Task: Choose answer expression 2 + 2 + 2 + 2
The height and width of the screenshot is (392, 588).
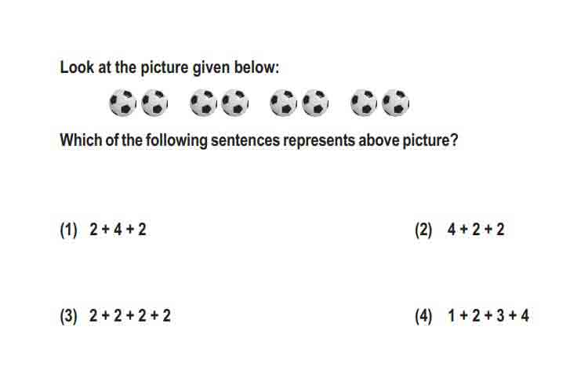Action: pyautogui.click(x=130, y=315)
